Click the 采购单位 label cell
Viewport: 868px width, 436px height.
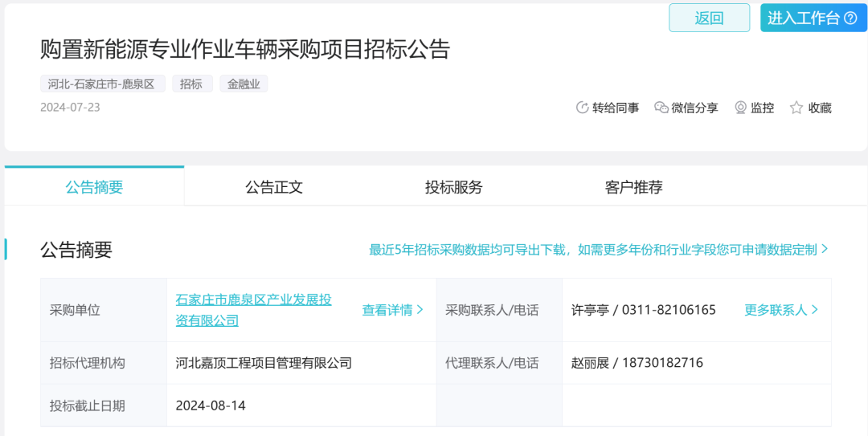104,310
